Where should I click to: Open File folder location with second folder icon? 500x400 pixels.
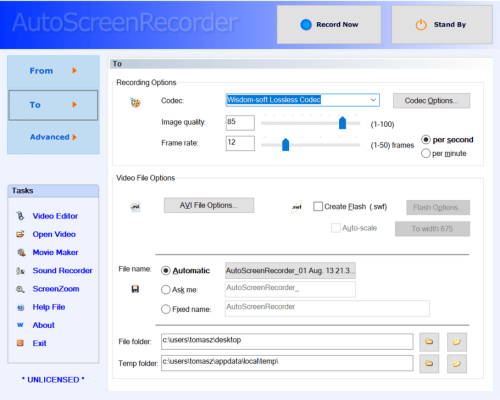pyautogui.click(x=457, y=342)
